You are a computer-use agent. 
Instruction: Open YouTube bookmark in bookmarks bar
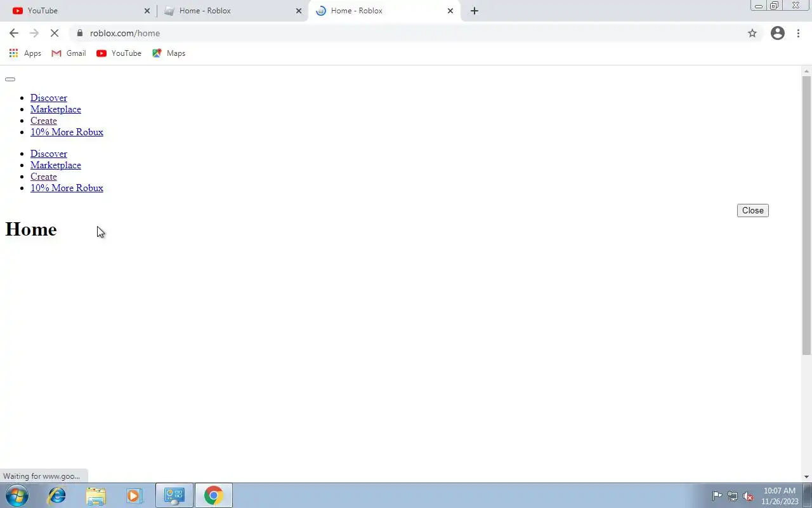119,53
